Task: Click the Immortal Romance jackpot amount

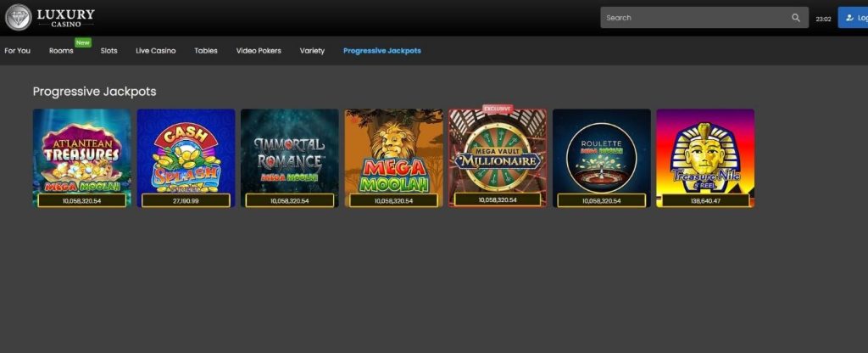Action: click(290, 200)
